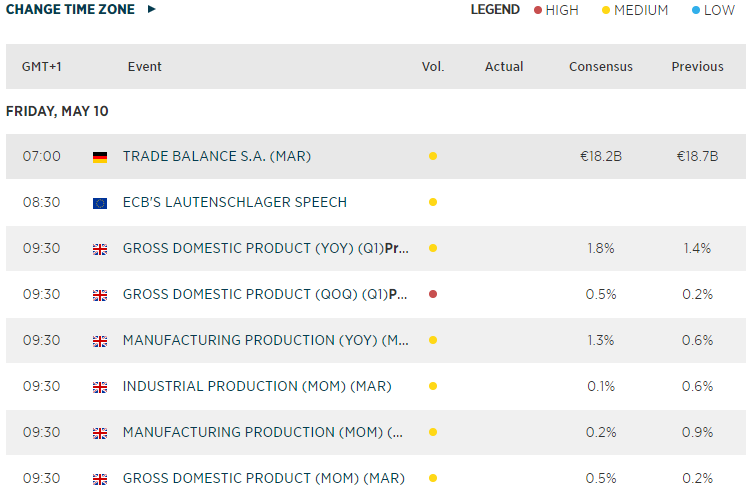The width and height of the screenshot is (746, 502).
Task: Expand the Trade Balance S.A. (MAR) row
Action: (x=216, y=156)
